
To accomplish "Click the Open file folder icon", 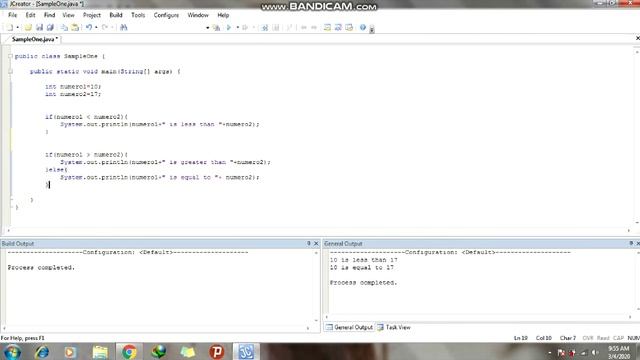I will [x=28, y=27].
